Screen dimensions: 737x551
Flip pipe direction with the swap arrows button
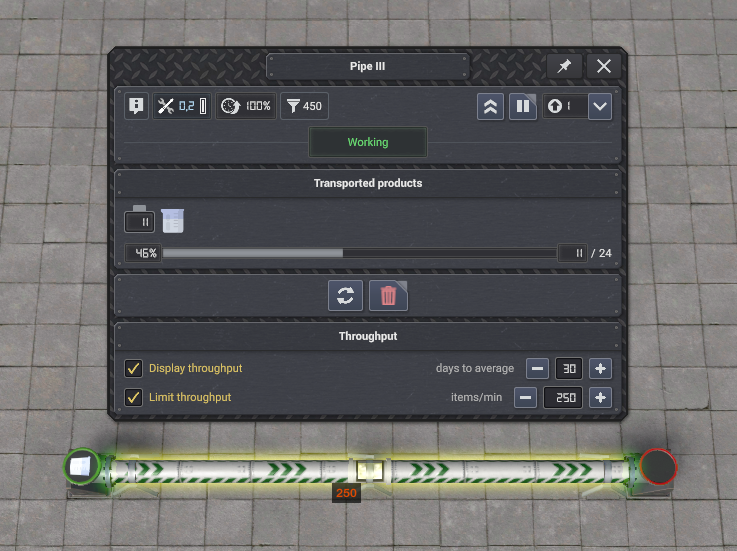(x=345, y=296)
